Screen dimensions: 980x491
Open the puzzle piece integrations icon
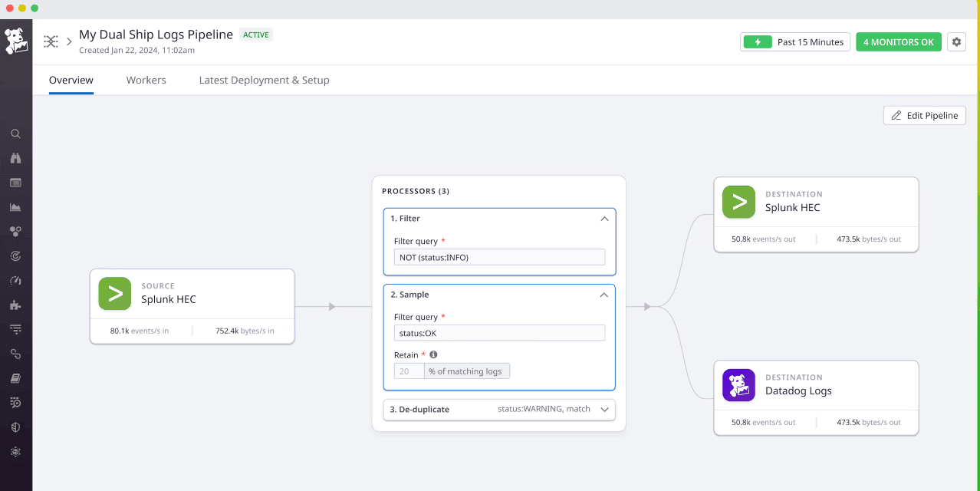[15, 305]
